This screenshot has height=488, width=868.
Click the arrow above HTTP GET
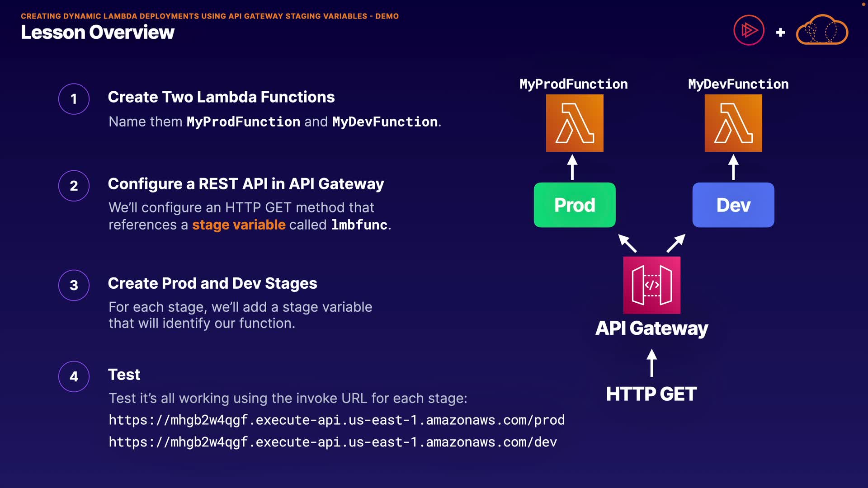pos(651,363)
